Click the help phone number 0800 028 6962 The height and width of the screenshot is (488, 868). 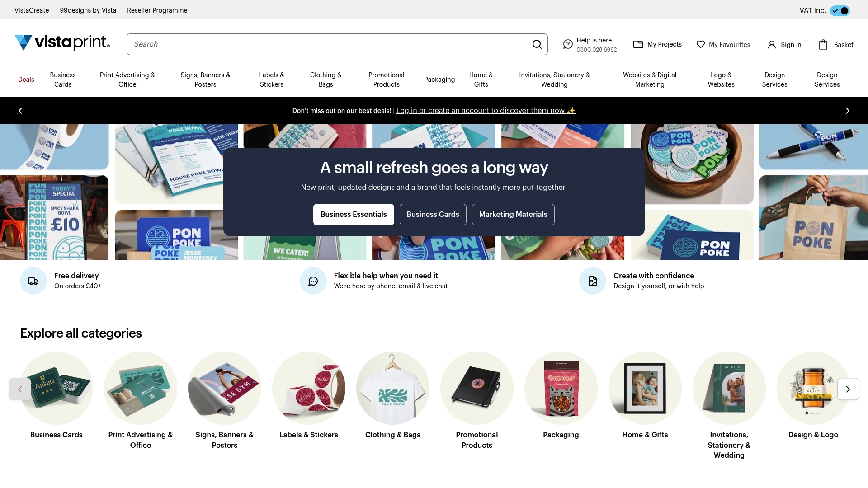pyautogui.click(x=596, y=50)
